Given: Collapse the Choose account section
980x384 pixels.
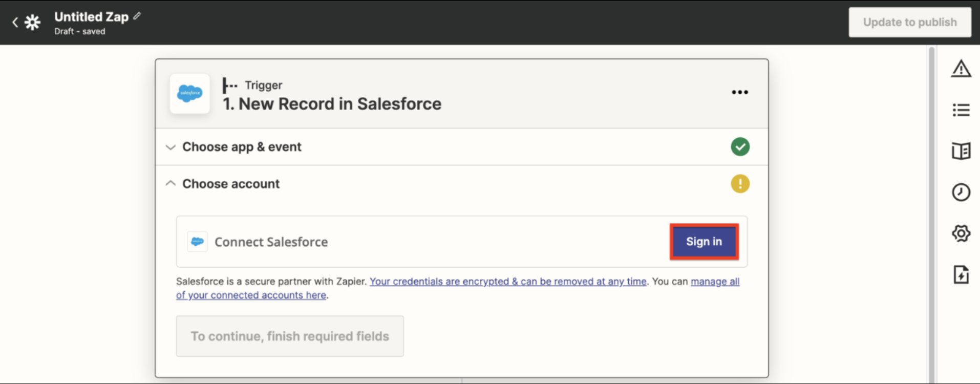Looking at the screenshot, I should [462, 184].
